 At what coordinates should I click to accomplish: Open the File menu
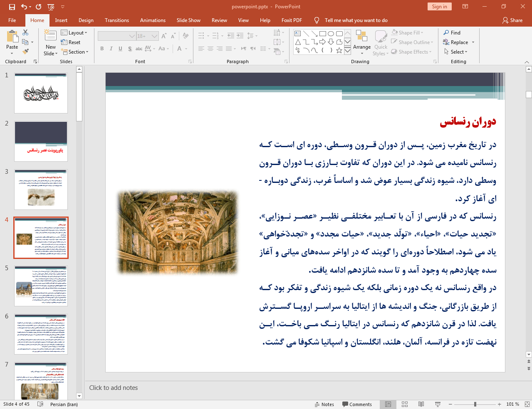click(x=12, y=20)
